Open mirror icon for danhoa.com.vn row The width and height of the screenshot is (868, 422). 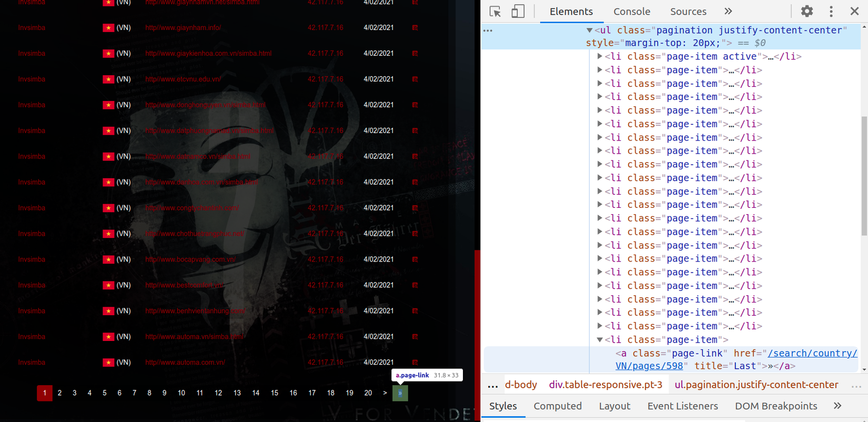(x=415, y=183)
